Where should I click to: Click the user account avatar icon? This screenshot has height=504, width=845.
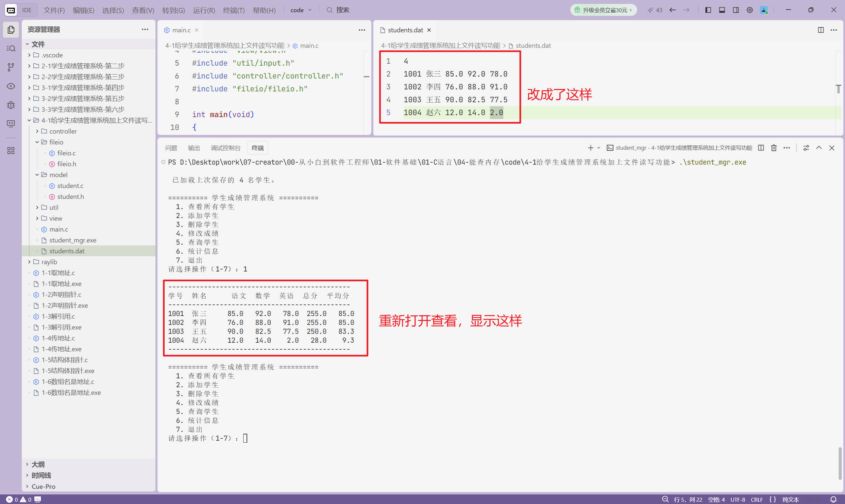tap(764, 10)
